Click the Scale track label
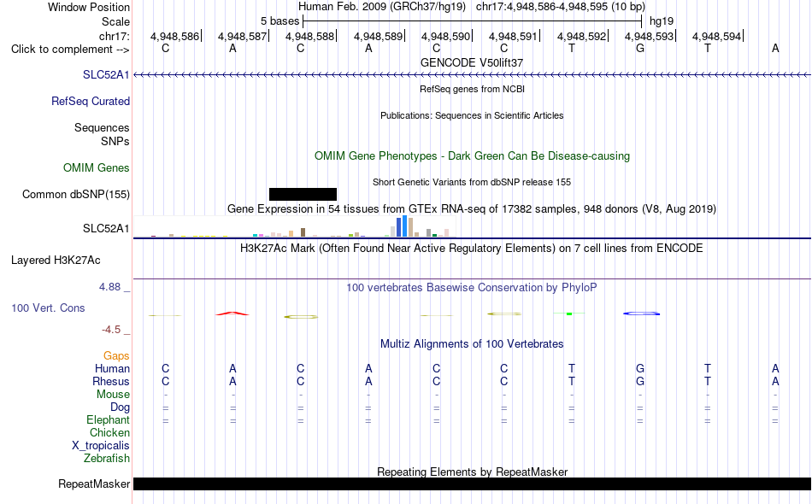Image resolution: width=812 pixels, height=504 pixels. pyautogui.click(x=115, y=21)
